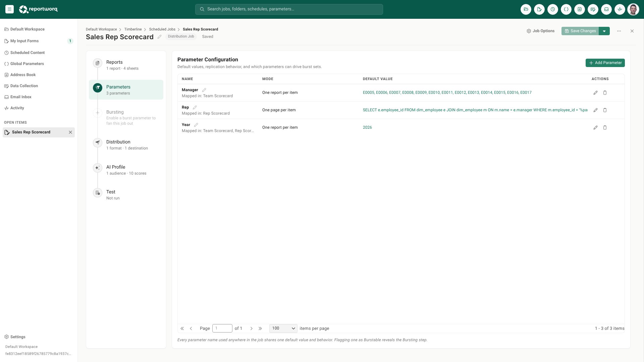This screenshot has height=362, width=644.
Task: Open Input Forms icon in the top bar
Action: tap(539, 9)
